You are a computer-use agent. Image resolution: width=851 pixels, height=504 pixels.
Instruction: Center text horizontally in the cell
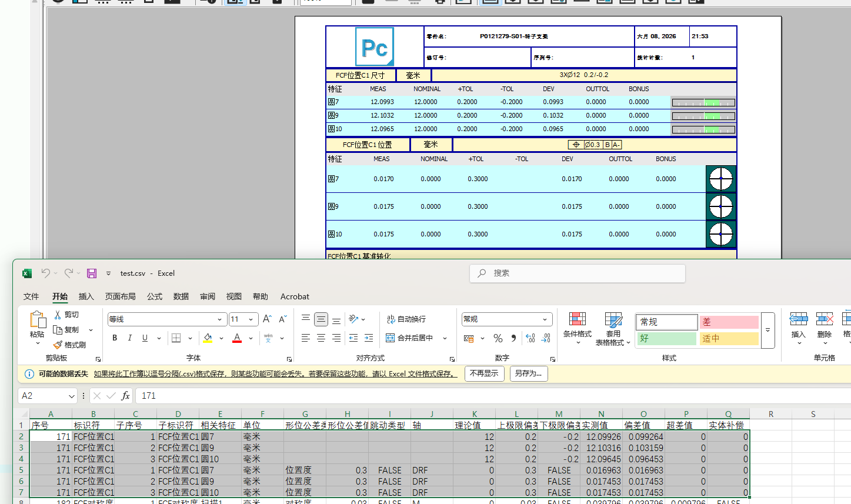(x=321, y=338)
